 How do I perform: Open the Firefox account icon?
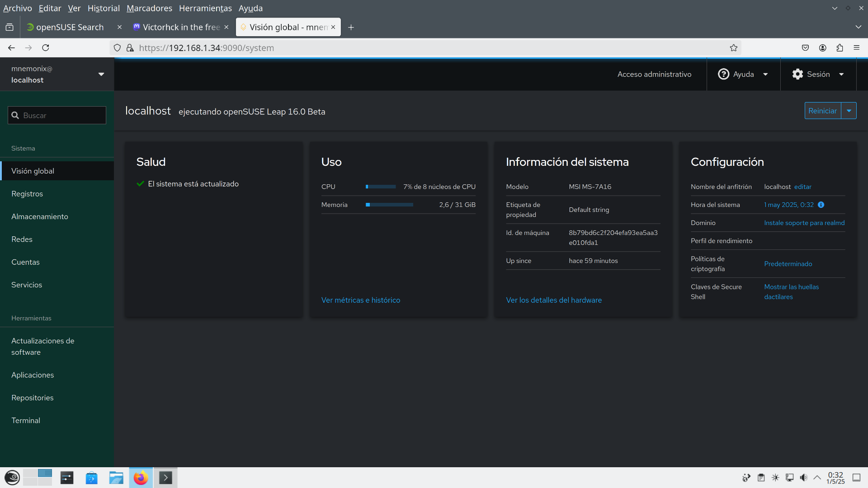point(822,48)
